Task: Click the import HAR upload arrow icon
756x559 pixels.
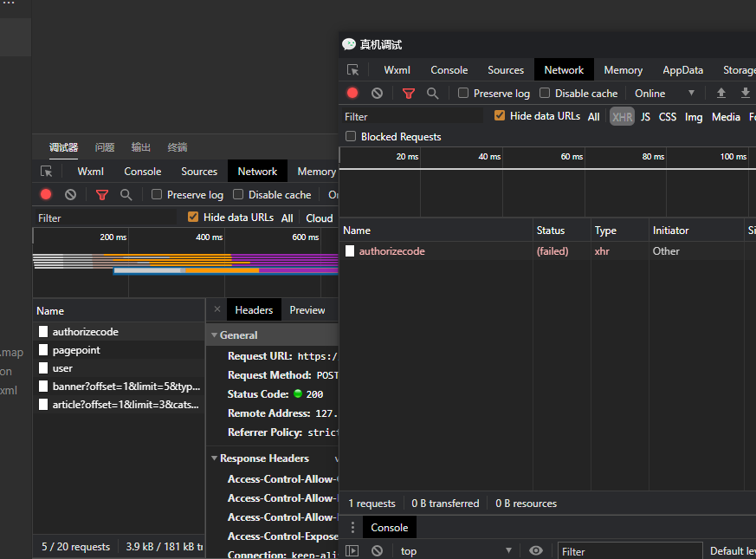Action: [720, 94]
